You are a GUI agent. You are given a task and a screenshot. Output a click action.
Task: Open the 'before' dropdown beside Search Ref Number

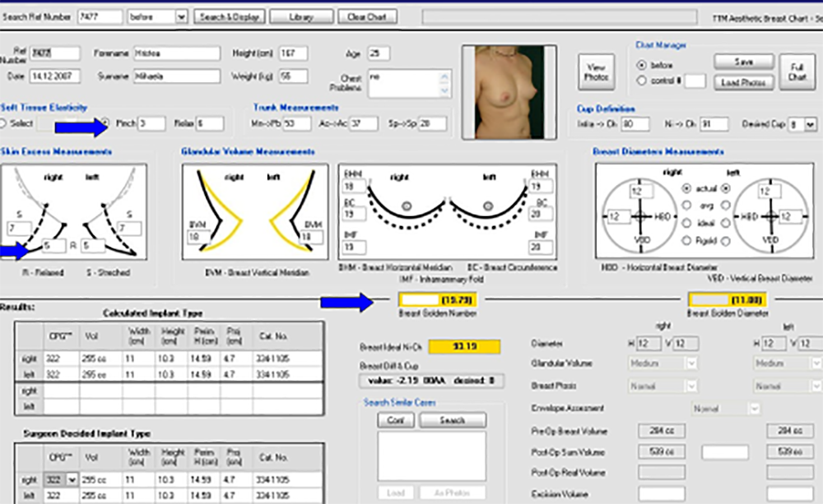[x=182, y=16]
